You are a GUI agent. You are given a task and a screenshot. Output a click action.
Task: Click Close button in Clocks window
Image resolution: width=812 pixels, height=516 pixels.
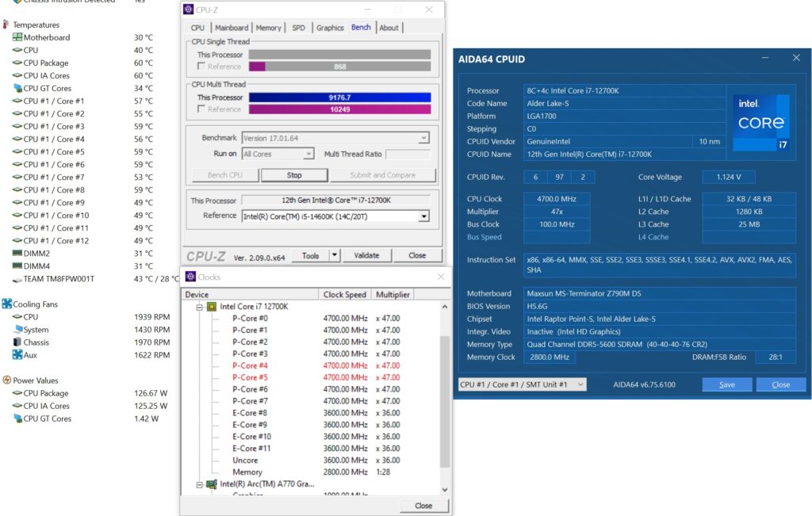(423, 506)
